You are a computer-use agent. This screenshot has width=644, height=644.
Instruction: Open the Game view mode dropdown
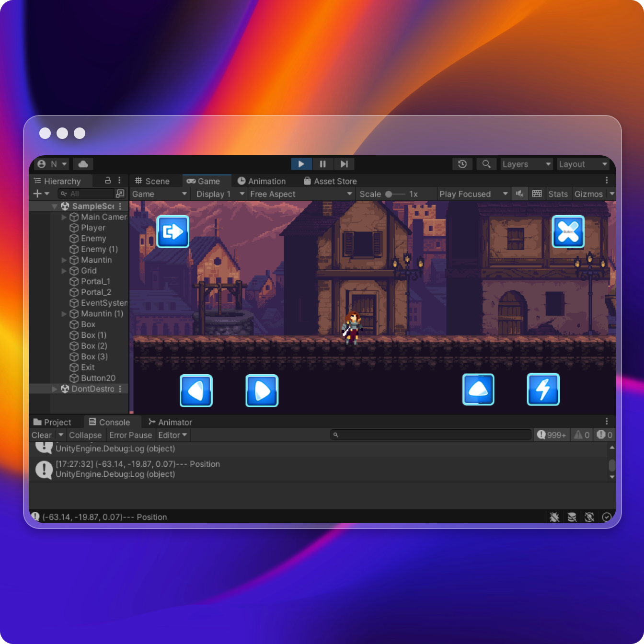click(x=160, y=194)
